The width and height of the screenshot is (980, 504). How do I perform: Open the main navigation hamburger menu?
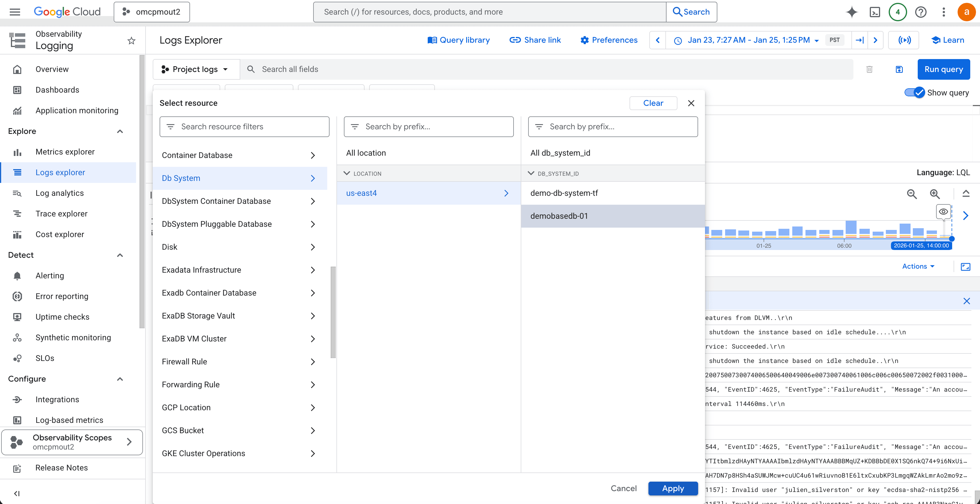click(x=14, y=12)
